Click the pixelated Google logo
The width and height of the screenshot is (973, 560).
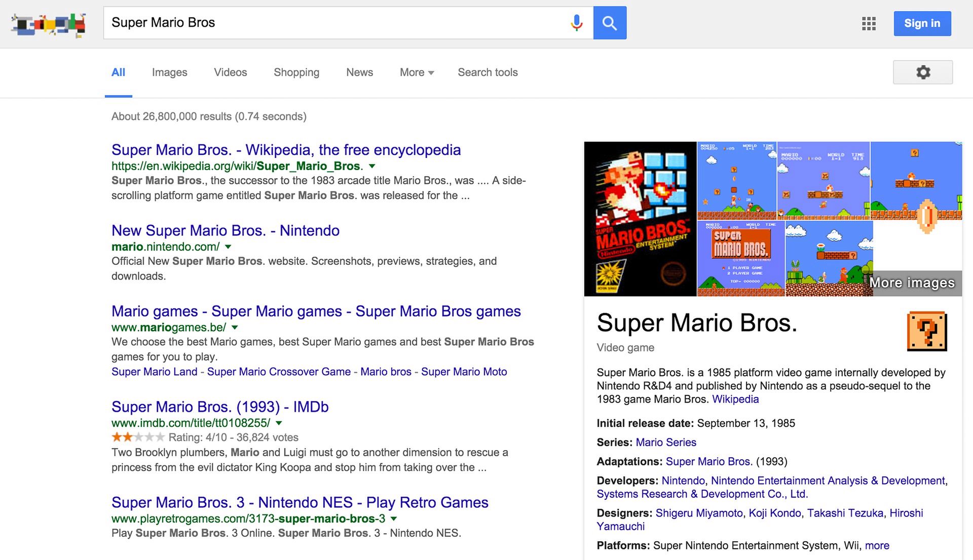[49, 24]
